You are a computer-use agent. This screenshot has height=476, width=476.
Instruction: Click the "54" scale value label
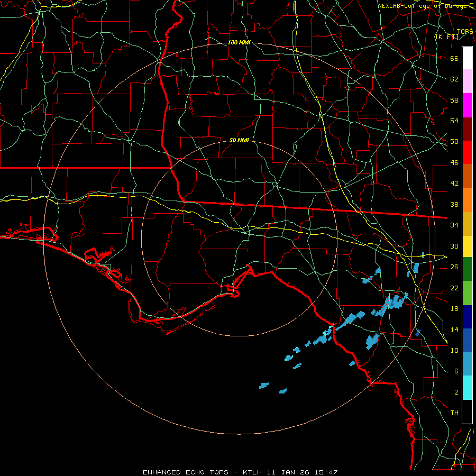454,121
